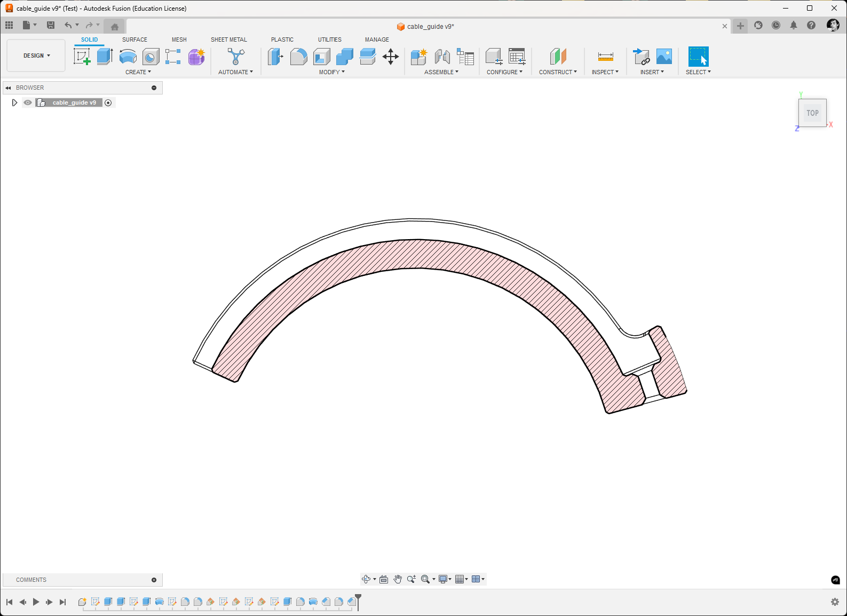
Task: Click the Automate tool icon
Action: [x=236, y=57]
